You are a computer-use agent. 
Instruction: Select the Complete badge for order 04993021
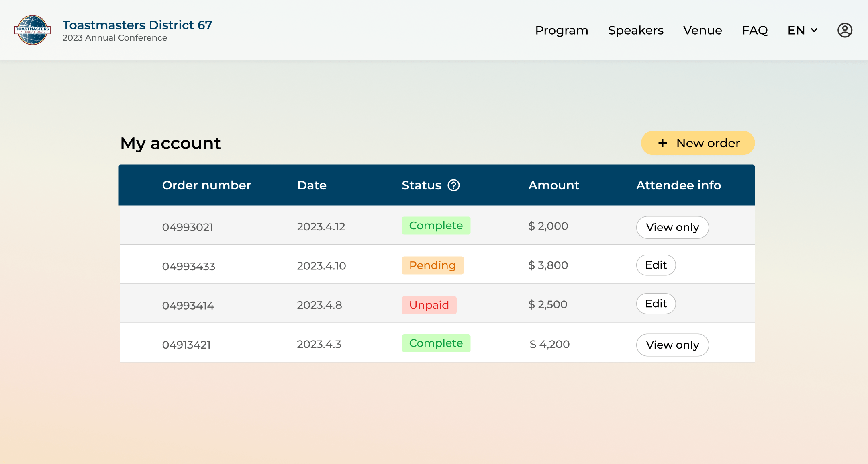click(x=436, y=226)
